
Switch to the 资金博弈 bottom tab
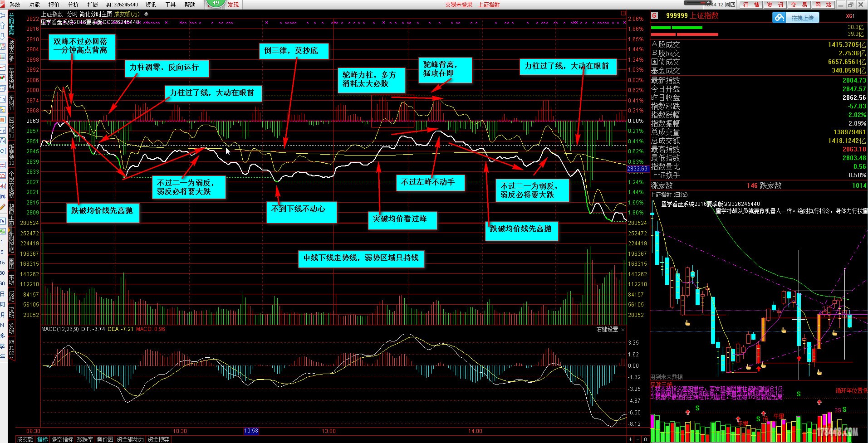159,439
